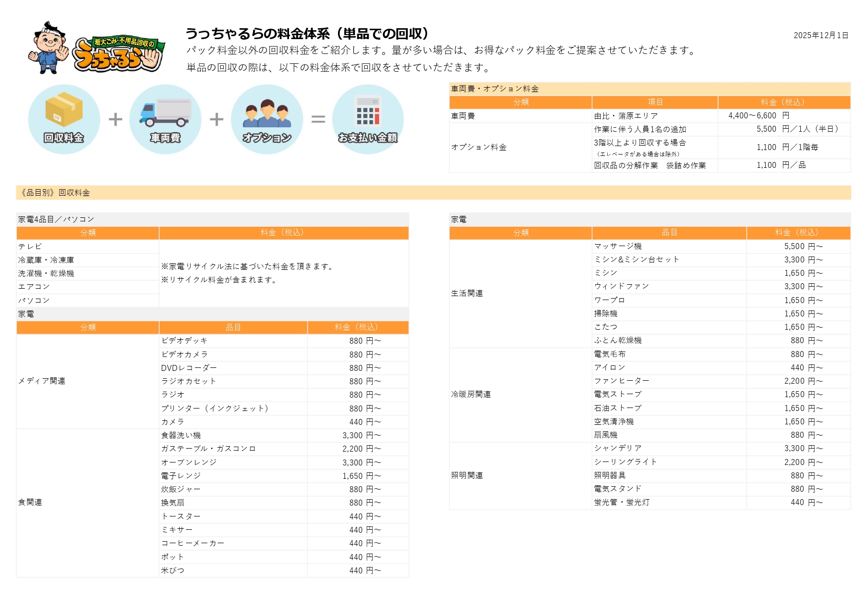Click the cardboard box 回収料金 icon
Screen dimensions: 868x614
point(63,119)
